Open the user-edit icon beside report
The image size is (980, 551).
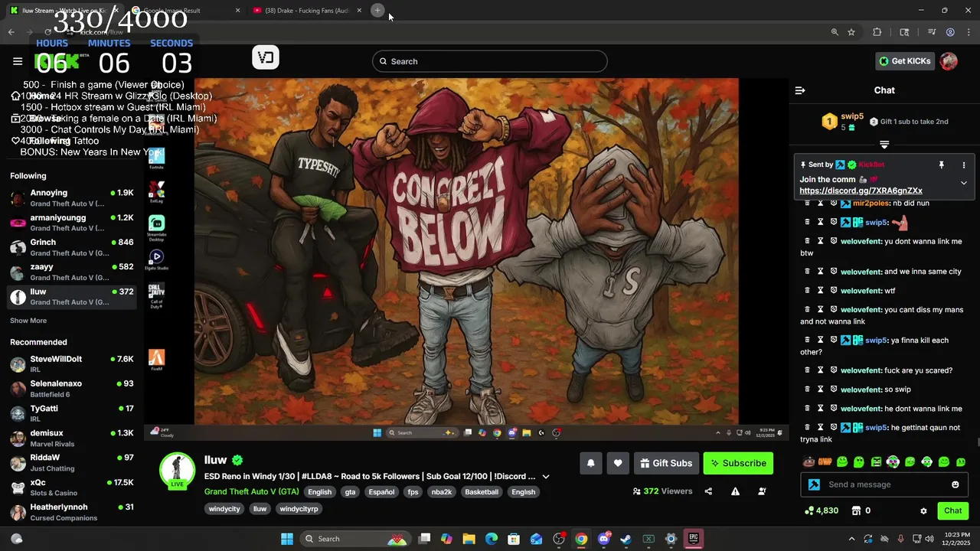pyautogui.click(x=762, y=491)
